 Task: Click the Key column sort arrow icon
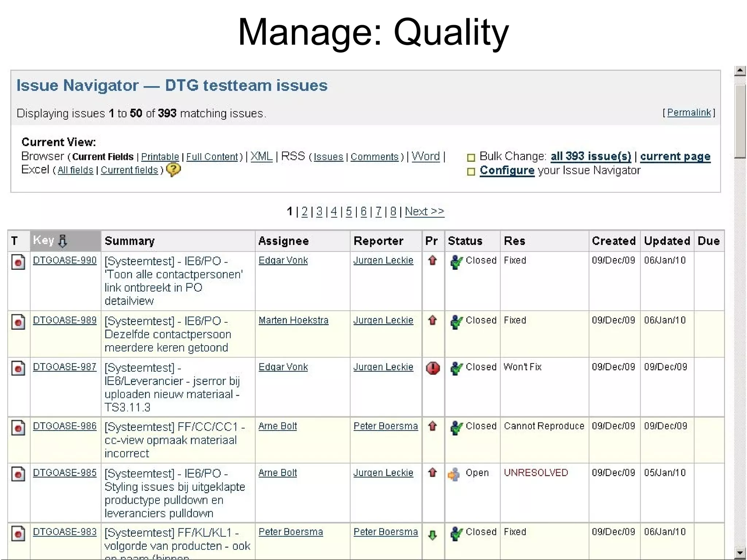pyautogui.click(x=63, y=241)
